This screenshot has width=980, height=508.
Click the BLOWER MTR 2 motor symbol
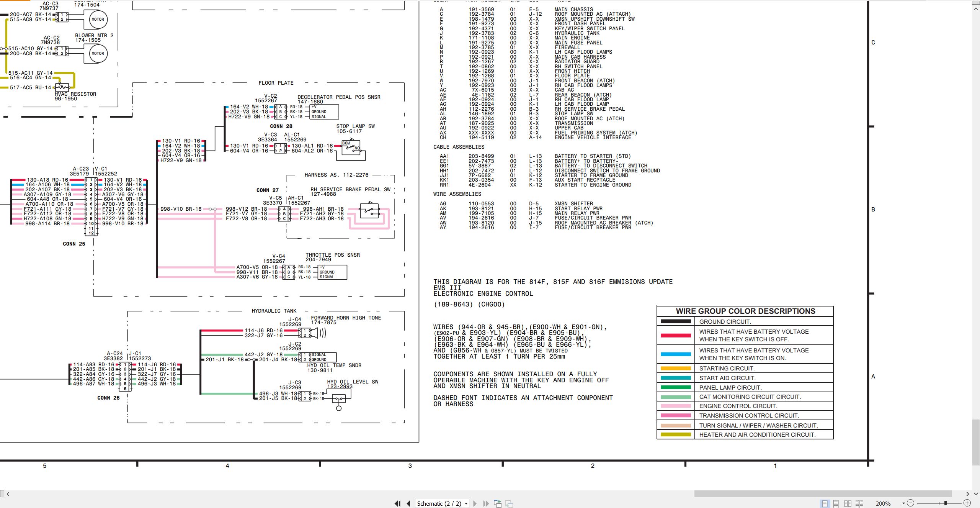coord(98,54)
